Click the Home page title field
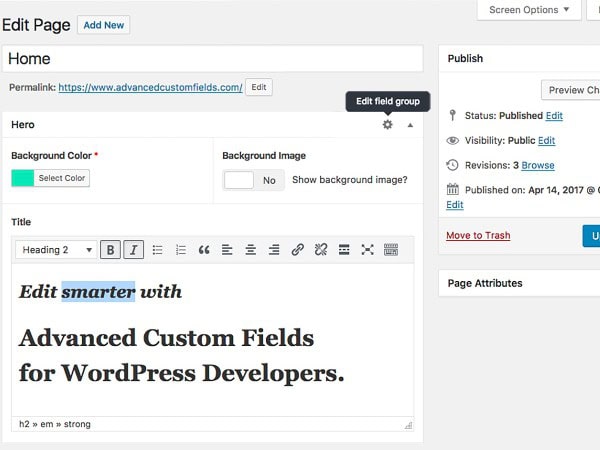The image size is (600, 450). (x=212, y=59)
